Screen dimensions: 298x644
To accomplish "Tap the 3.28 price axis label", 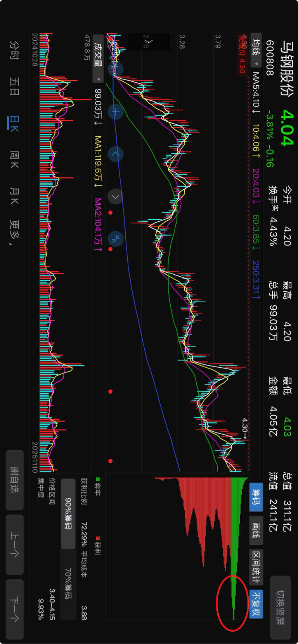I will pos(182,41).
